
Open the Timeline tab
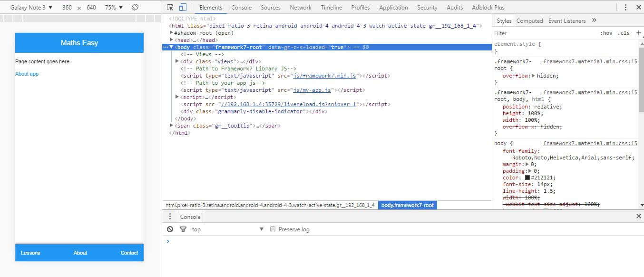pyautogui.click(x=331, y=8)
